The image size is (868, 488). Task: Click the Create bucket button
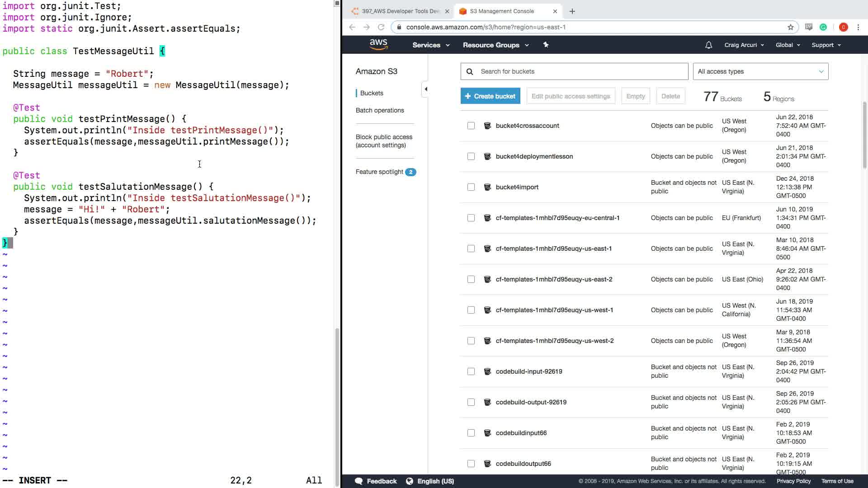[490, 96]
